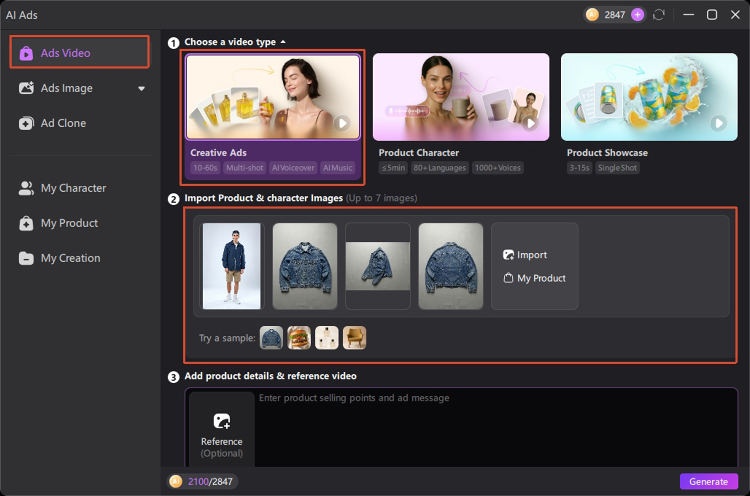Click the purple plus to add credits
This screenshot has height=496, width=750.
point(637,15)
